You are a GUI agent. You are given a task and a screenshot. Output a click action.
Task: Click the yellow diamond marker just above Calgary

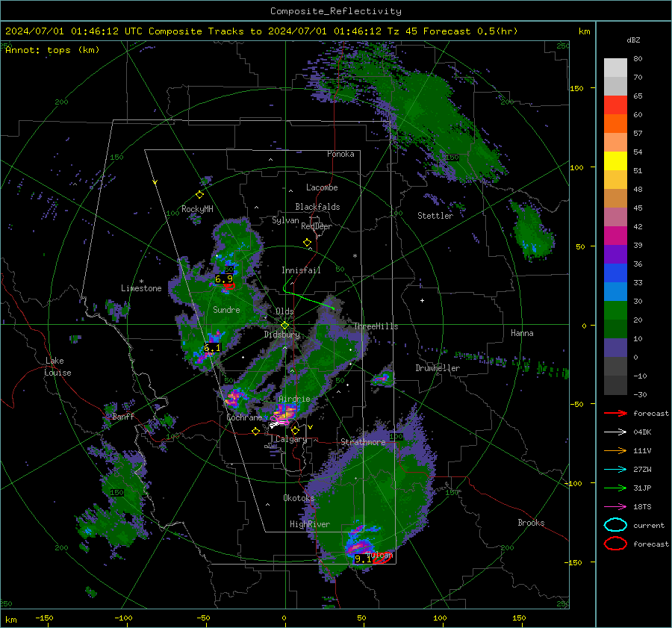[295, 430]
